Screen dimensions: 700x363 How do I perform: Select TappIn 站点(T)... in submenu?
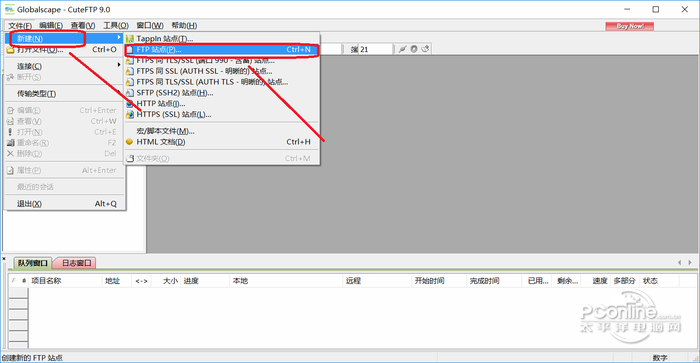click(221, 39)
